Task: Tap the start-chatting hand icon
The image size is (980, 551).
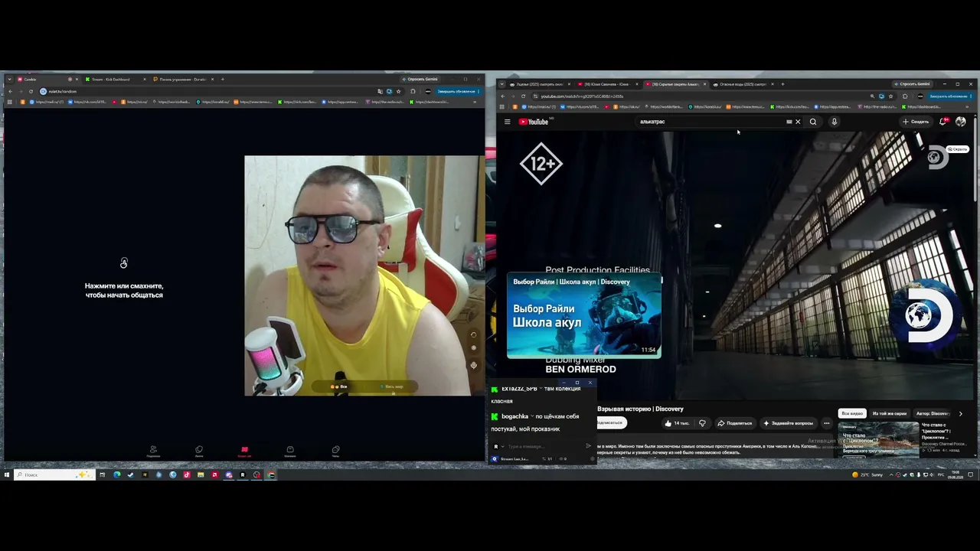Action: [124, 263]
